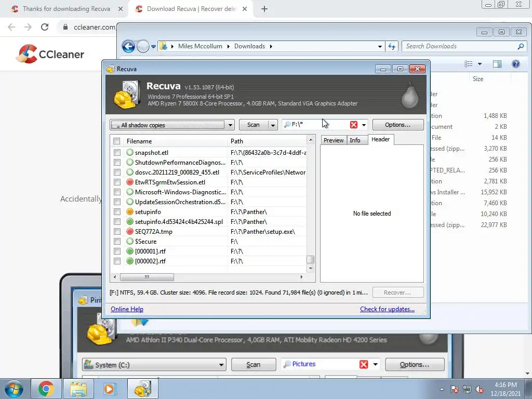Expand the Miles Mccollum breadcrumb arrow
The image size is (532, 399).
[228, 46]
